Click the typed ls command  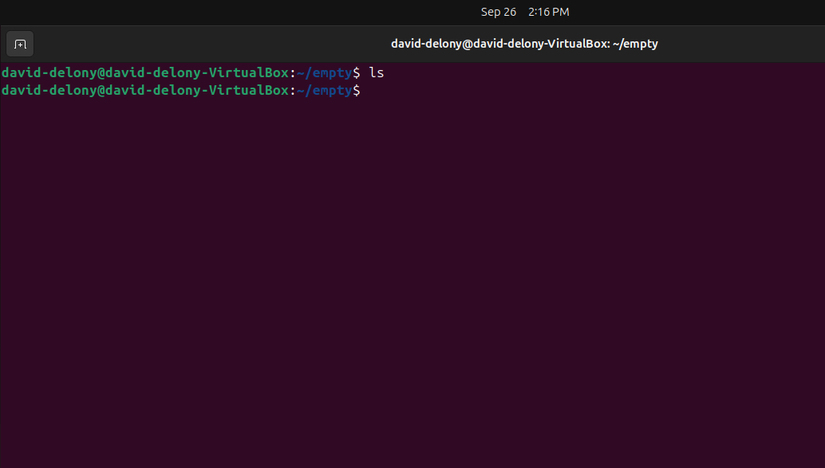pos(377,73)
